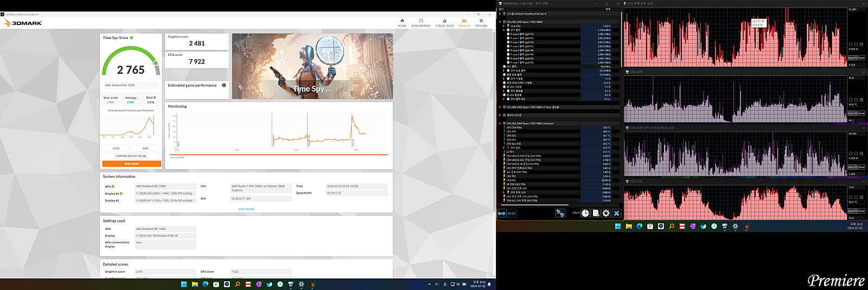Toggle first checkbox on the CPU package power graph
This screenshot has height=290, width=868.
tap(851, 44)
